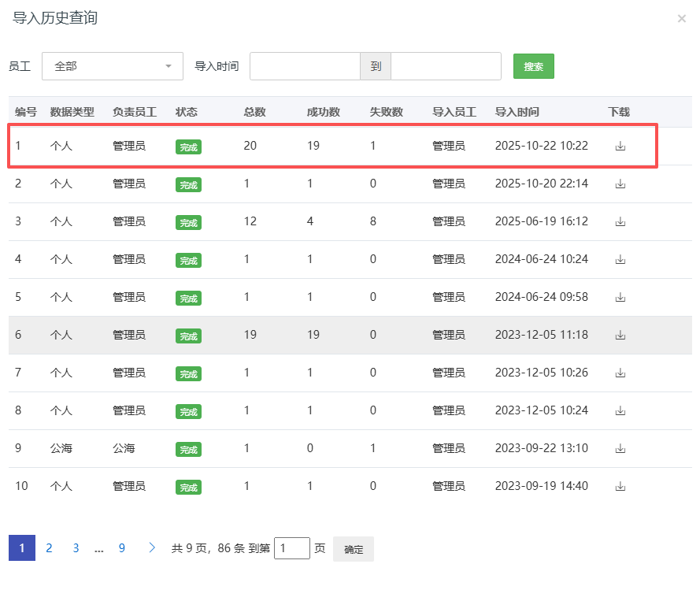Download record 6 with 19 successes
This screenshot has width=700, height=590.
pyautogui.click(x=620, y=335)
